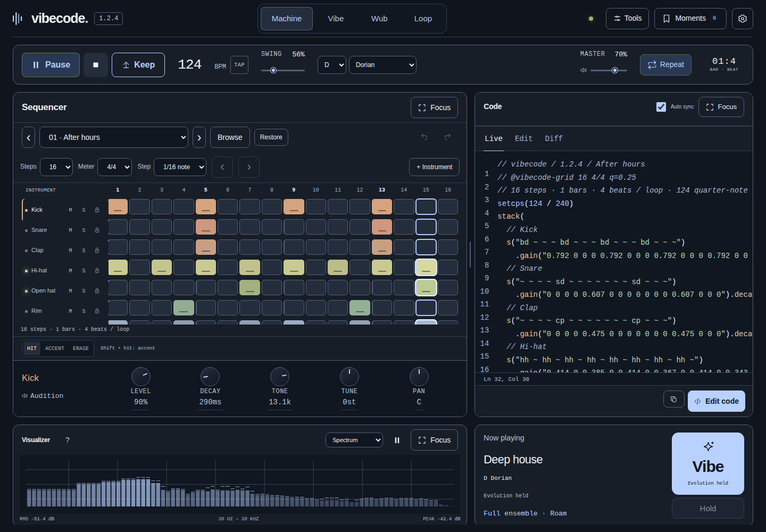Open the Tools menu button

628,19
